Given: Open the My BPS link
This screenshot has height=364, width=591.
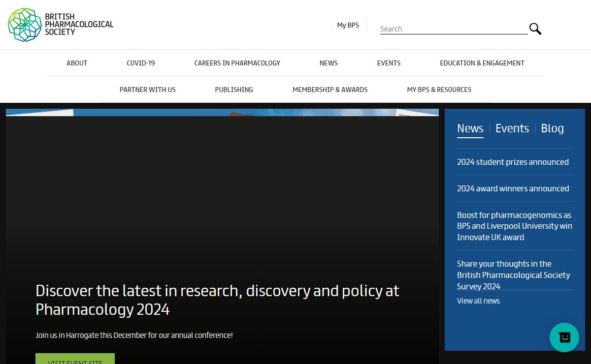Looking at the screenshot, I should coord(348,25).
